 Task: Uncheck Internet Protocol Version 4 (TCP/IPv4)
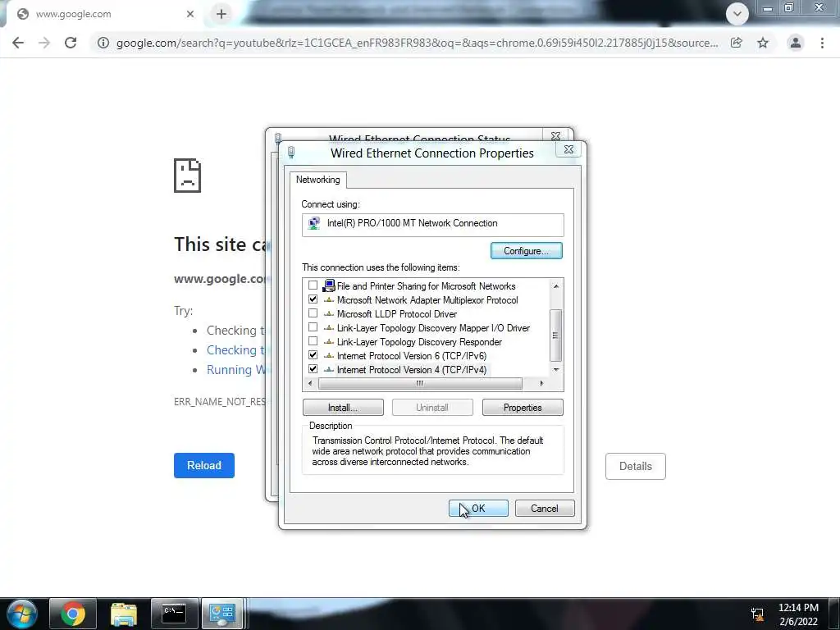click(313, 369)
